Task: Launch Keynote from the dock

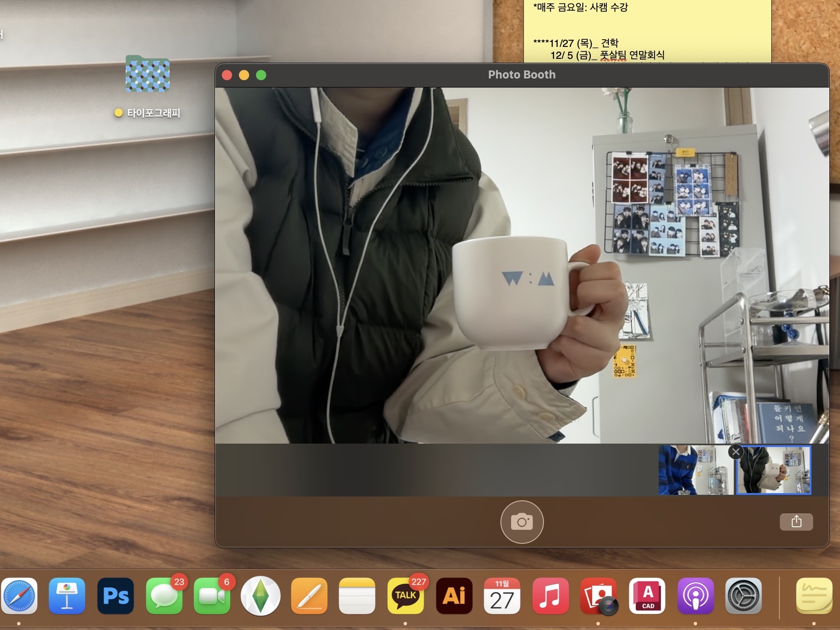Action: coord(67,596)
